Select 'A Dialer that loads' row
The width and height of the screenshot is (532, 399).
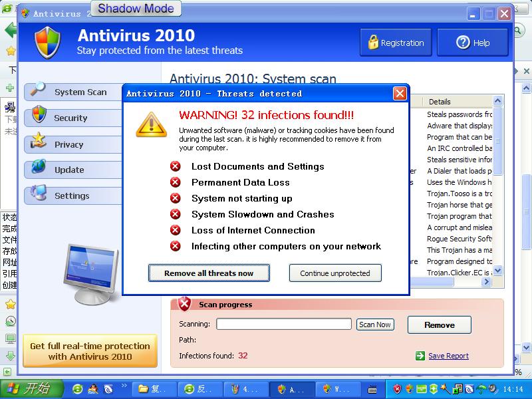(459, 171)
